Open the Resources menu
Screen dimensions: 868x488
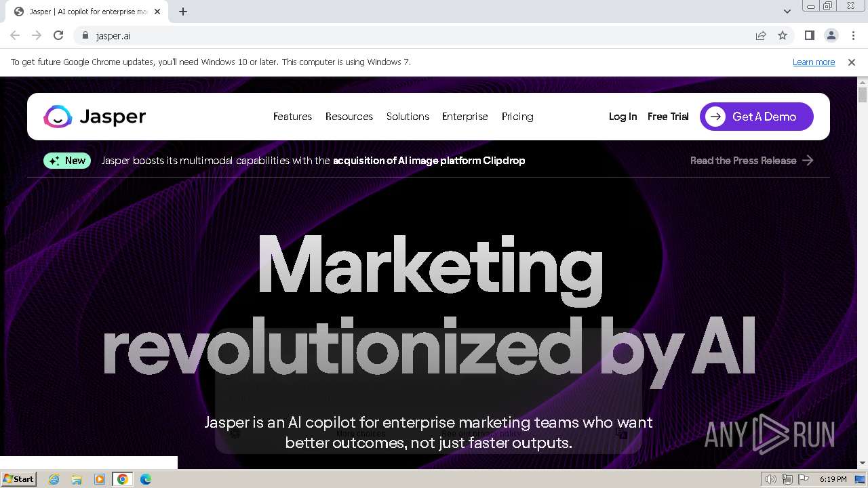pos(349,117)
